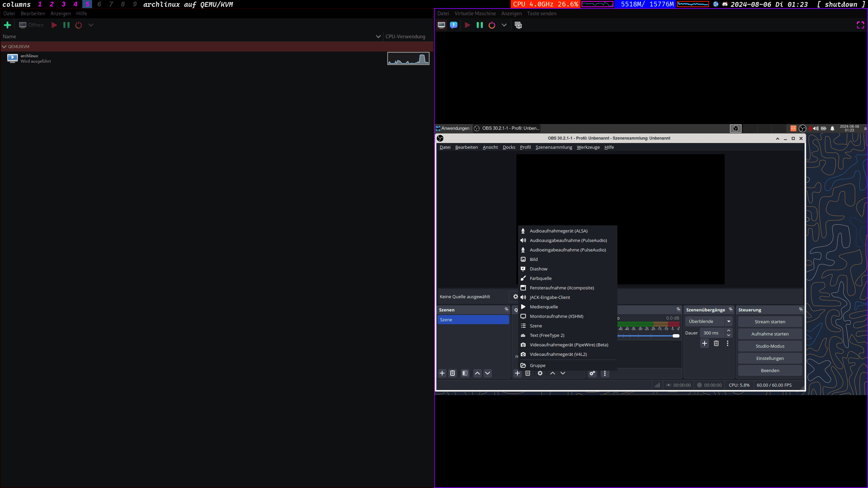Viewport: 868px width, 488px height.
Task: Choose Fensteraufnahme (Xcomposite) source
Action: coord(568,288)
